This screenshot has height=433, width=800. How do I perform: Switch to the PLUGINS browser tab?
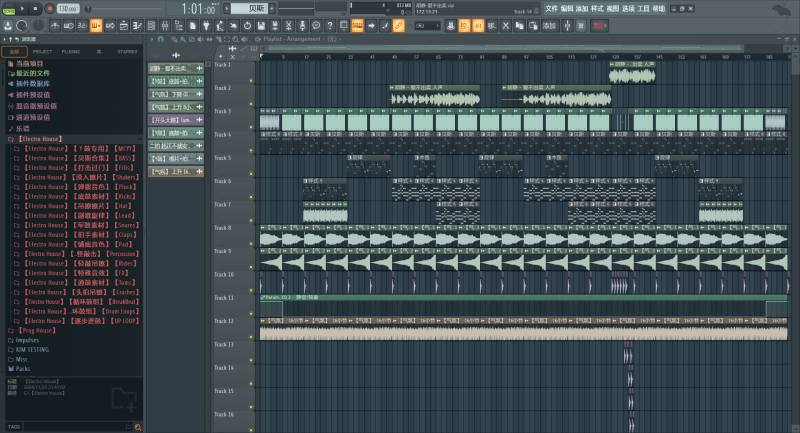(71, 50)
